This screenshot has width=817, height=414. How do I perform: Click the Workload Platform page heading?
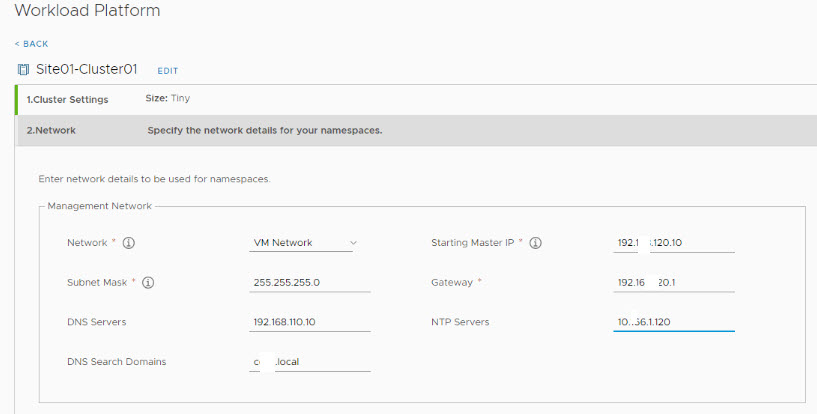pos(87,11)
